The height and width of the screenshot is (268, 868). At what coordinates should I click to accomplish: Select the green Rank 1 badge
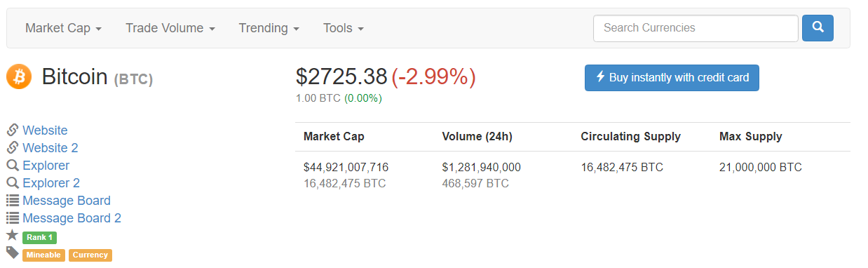click(x=39, y=237)
